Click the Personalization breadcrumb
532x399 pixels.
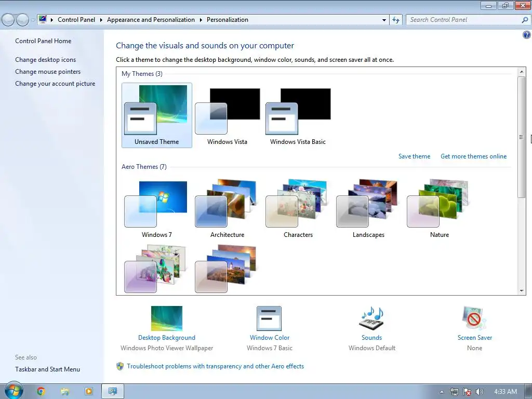[x=228, y=20]
